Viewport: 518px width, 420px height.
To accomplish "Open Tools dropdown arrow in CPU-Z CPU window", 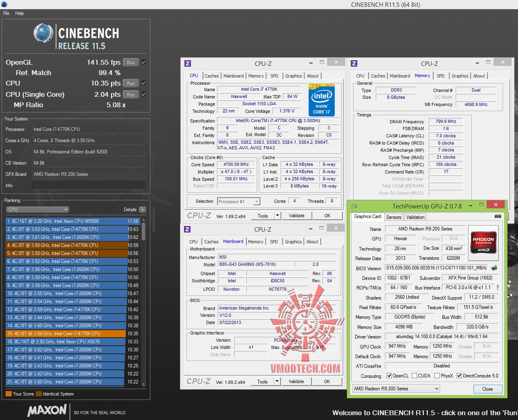I will [277, 216].
